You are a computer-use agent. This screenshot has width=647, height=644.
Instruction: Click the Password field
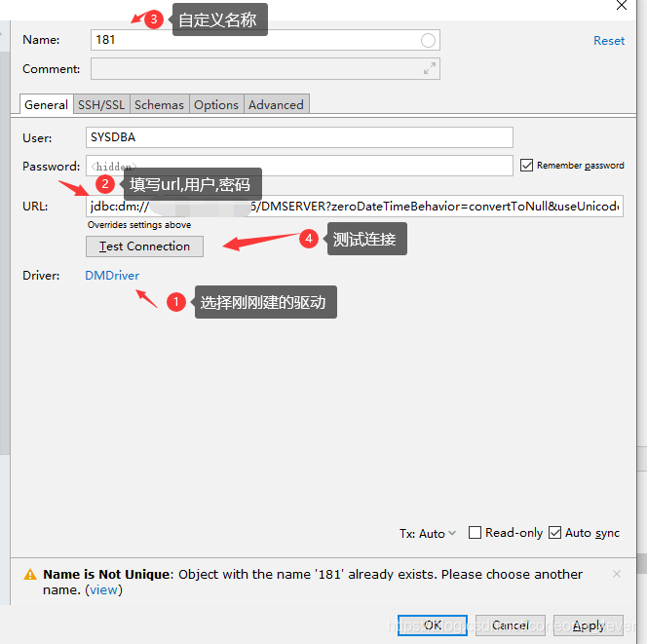point(299,166)
